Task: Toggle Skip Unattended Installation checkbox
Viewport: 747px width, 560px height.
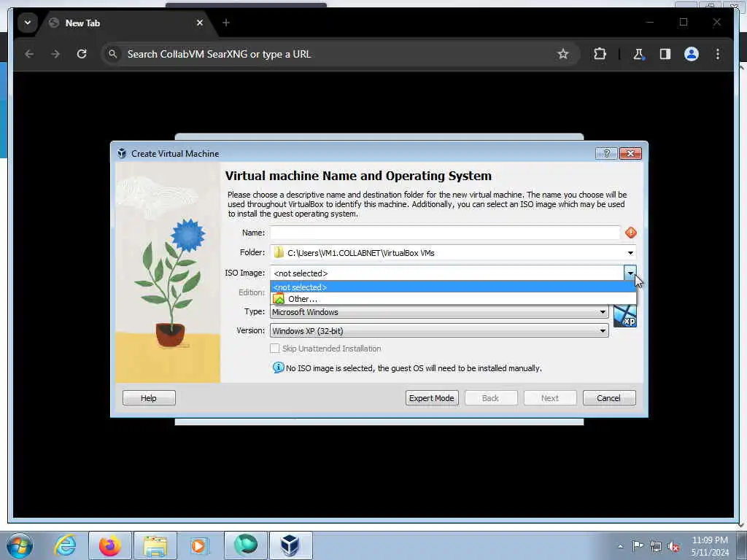Action: pyautogui.click(x=274, y=349)
